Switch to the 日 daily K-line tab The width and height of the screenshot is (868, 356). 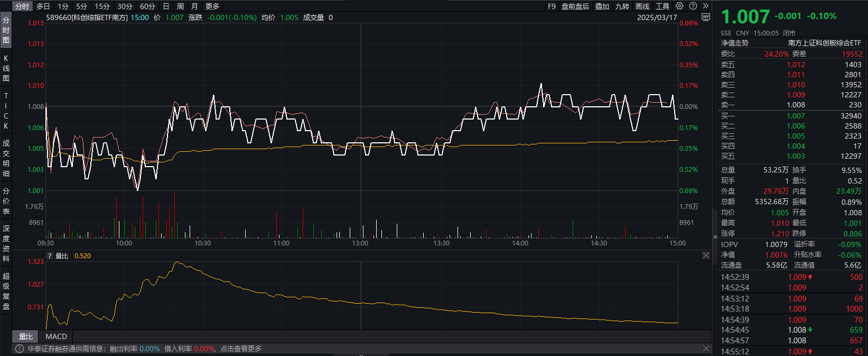click(166, 6)
